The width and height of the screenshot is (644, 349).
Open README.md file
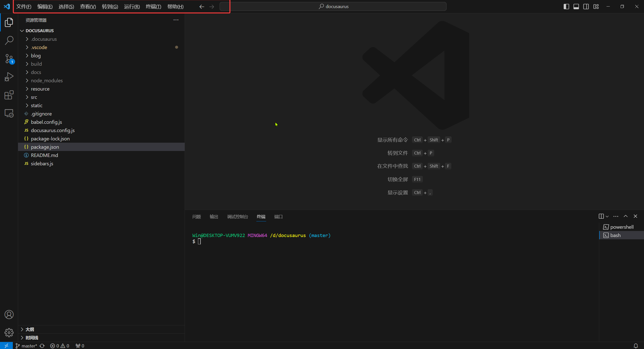point(101,155)
